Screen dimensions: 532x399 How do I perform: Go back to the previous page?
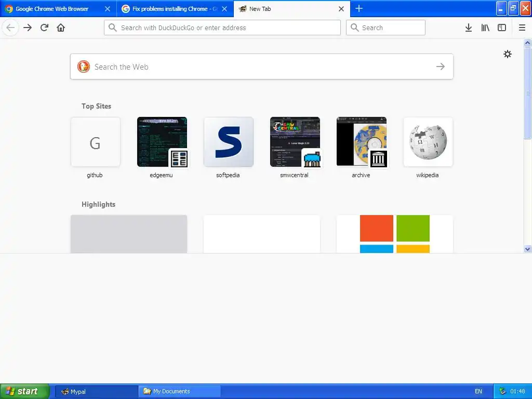click(10, 28)
